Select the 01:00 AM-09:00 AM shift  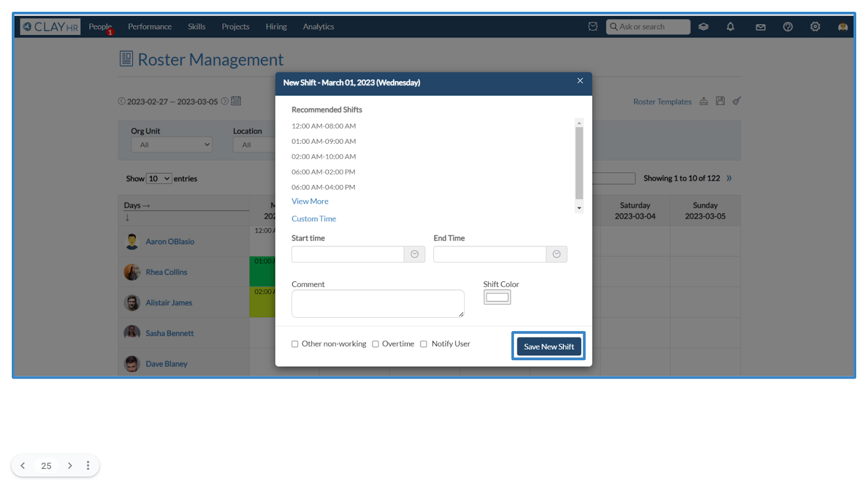(324, 141)
